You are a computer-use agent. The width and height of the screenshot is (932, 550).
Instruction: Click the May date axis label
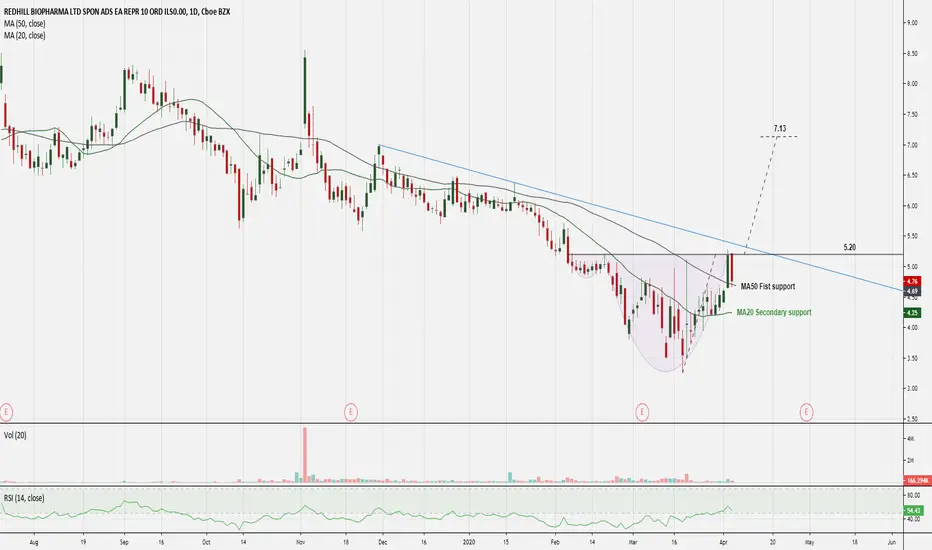[x=809, y=542]
